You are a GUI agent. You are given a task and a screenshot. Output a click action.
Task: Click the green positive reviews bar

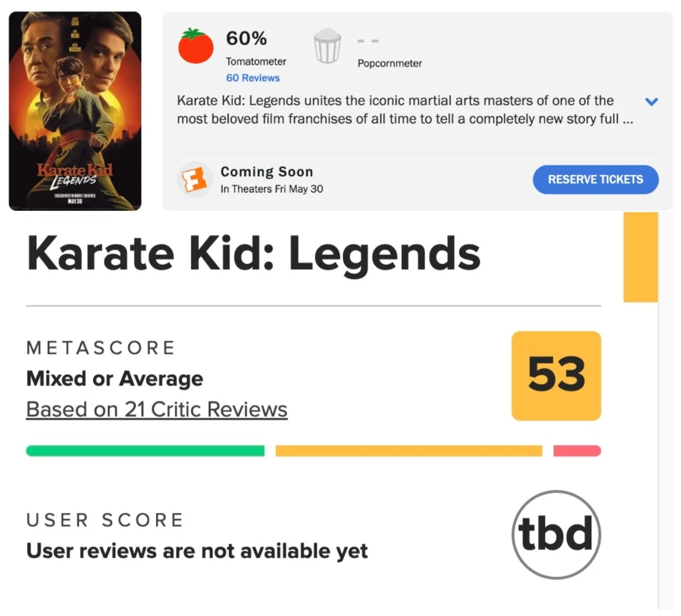(145, 451)
